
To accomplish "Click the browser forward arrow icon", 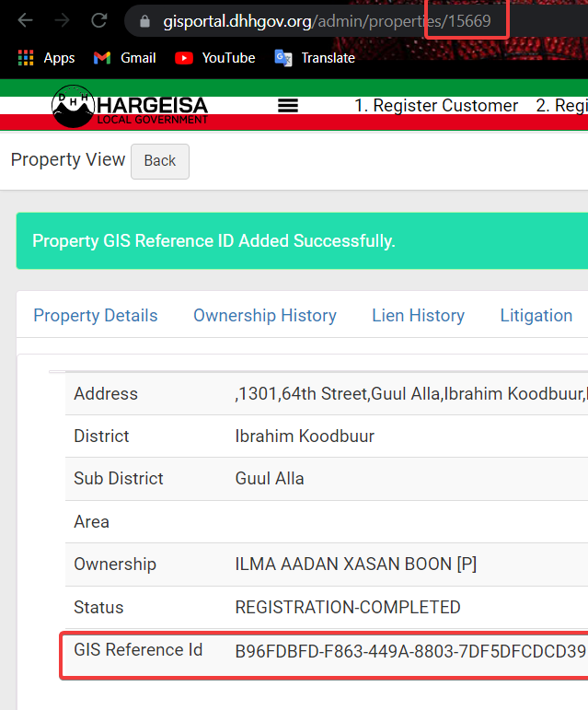I will (62, 20).
